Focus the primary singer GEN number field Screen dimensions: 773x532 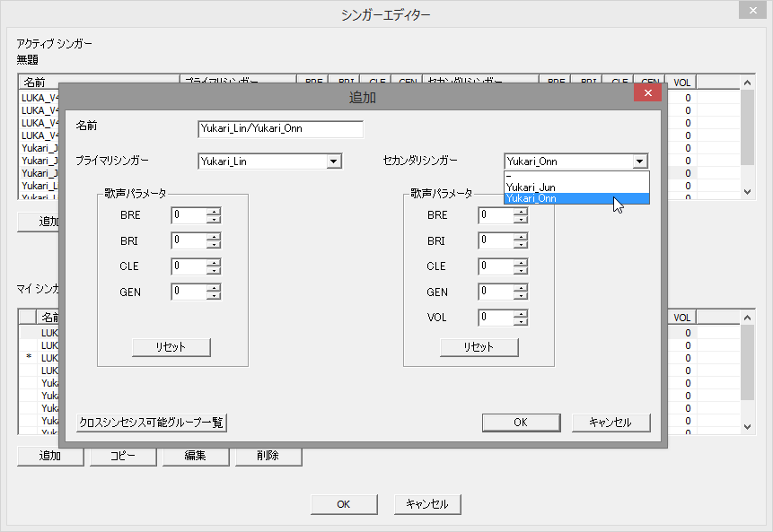189,292
